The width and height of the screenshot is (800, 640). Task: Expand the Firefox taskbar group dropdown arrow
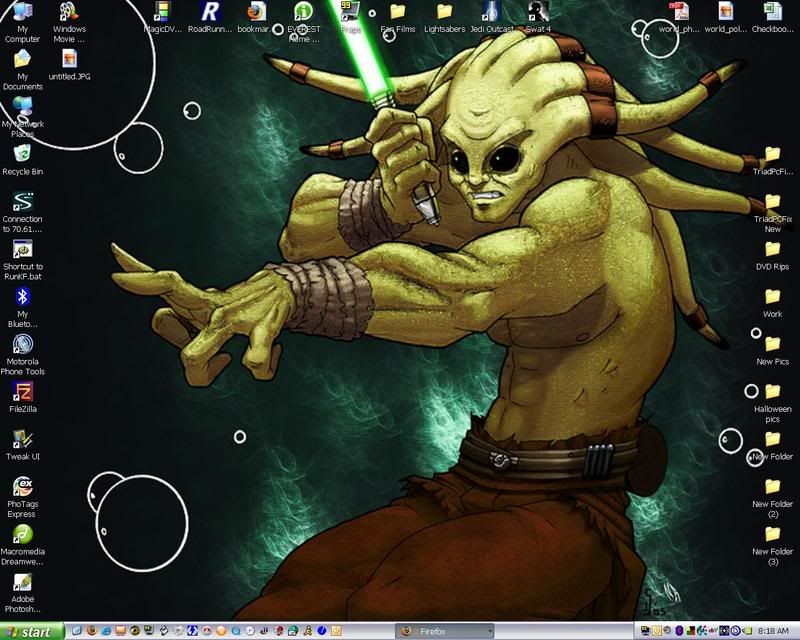click(x=489, y=631)
